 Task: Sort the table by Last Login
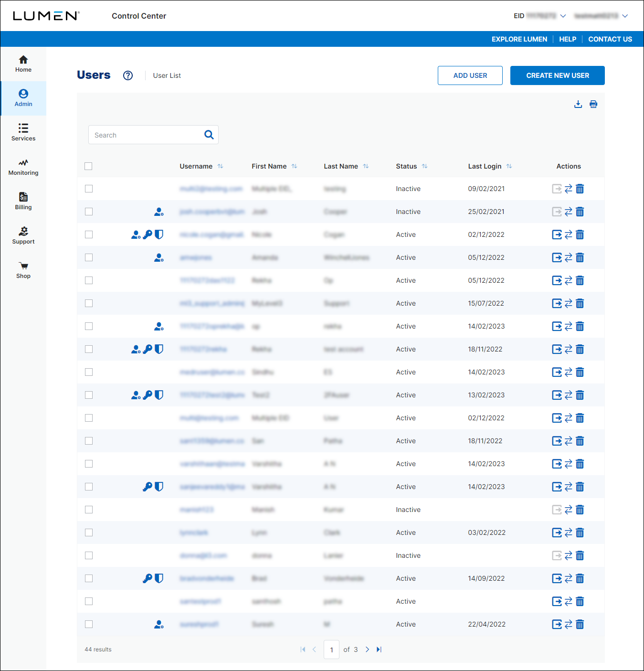pos(509,166)
